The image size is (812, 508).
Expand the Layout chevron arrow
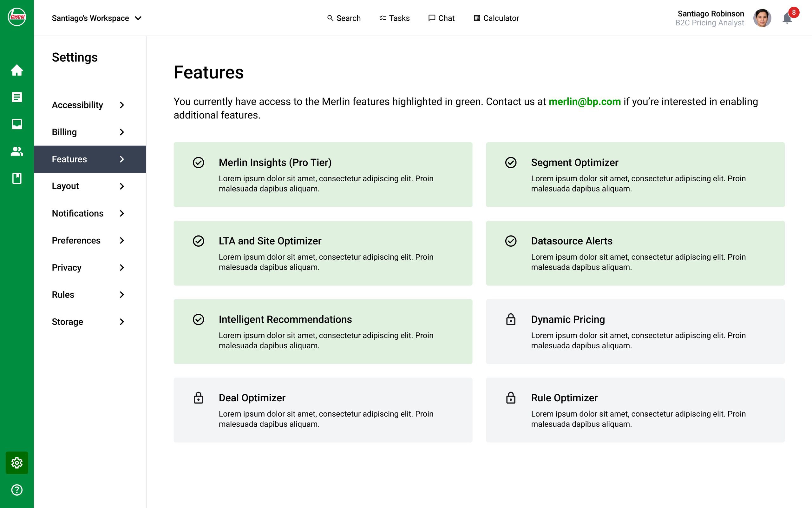point(122,186)
